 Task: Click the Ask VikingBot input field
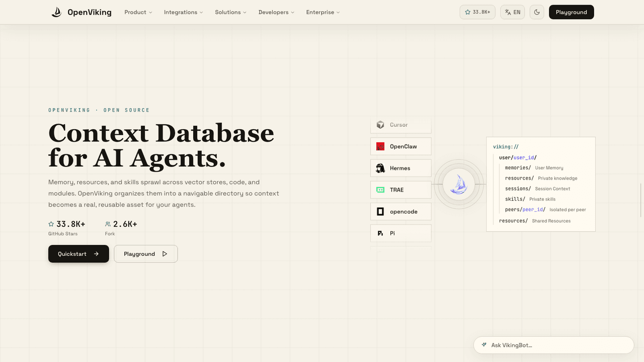553,345
